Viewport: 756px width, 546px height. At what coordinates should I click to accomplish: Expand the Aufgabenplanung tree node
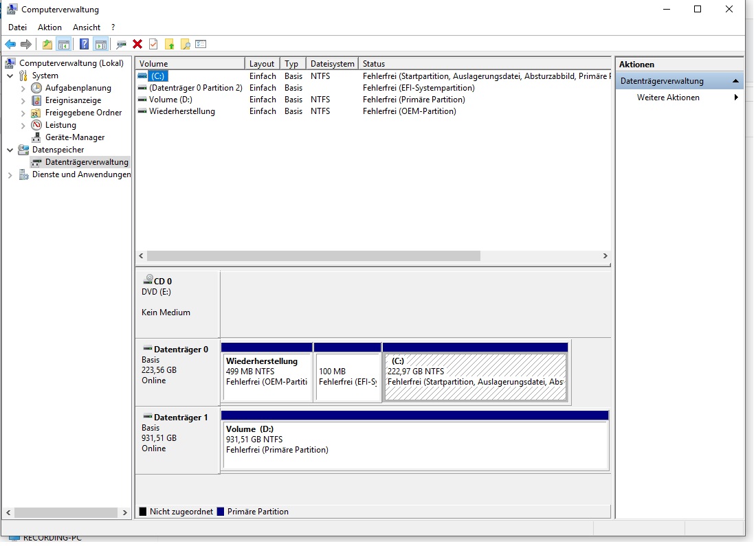click(x=23, y=88)
